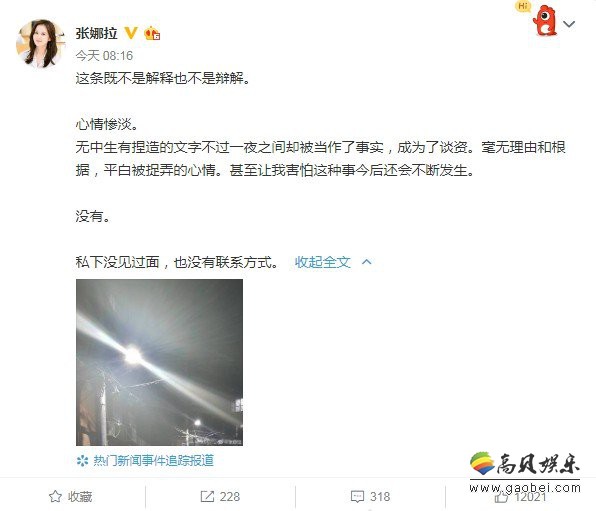The width and height of the screenshot is (596, 511).
Task: Toggle the thumbs-up like icon
Action: [501, 497]
